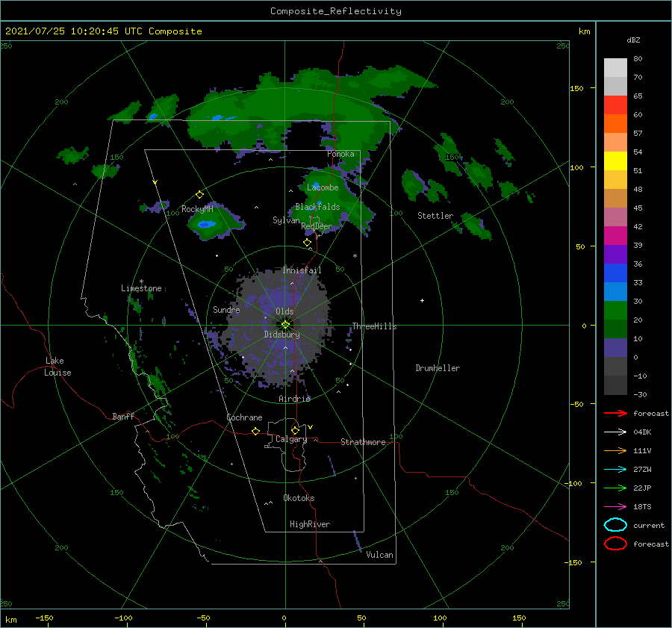
Task: Click the Ponoka city label
Action: coord(340,154)
